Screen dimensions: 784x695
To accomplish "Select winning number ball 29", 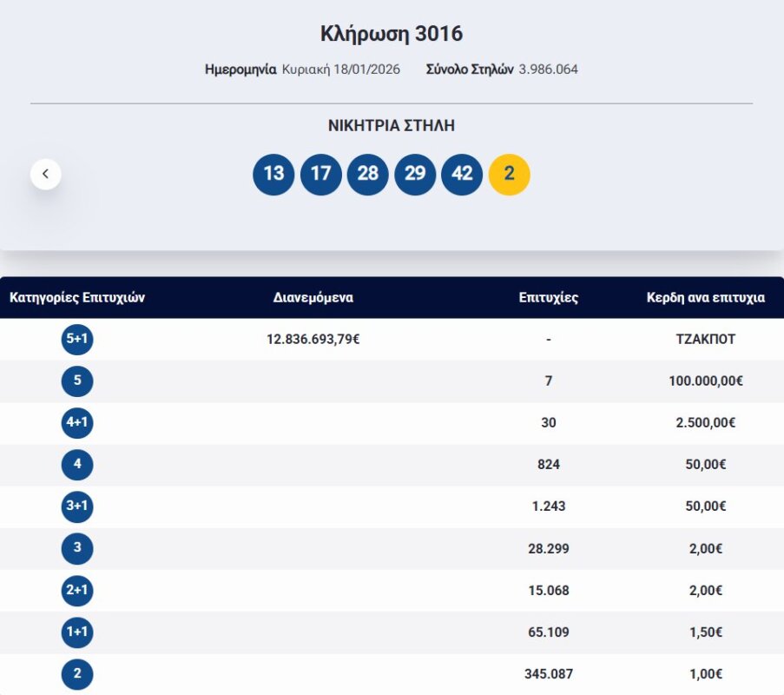I will click(x=415, y=174).
